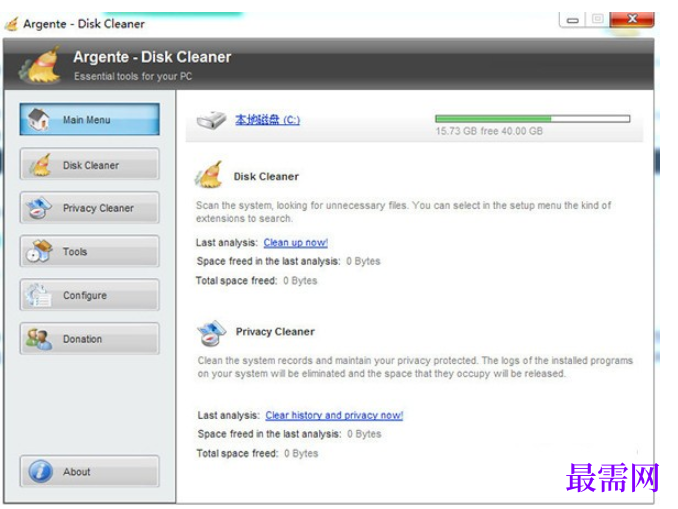This screenshot has height=509, width=678.
Task: Open the Configure settings section
Action: pos(90,295)
